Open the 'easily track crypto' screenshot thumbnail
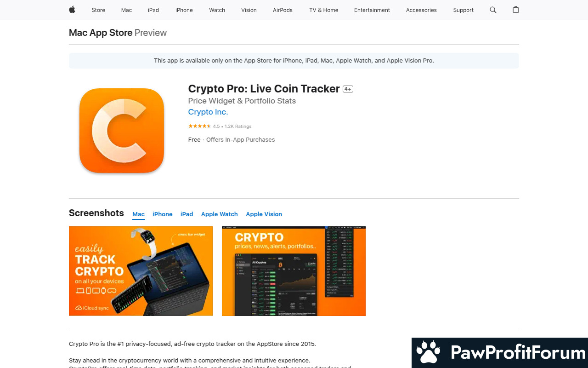Image resolution: width=588 pixels, height=368 pixels. 141,271
